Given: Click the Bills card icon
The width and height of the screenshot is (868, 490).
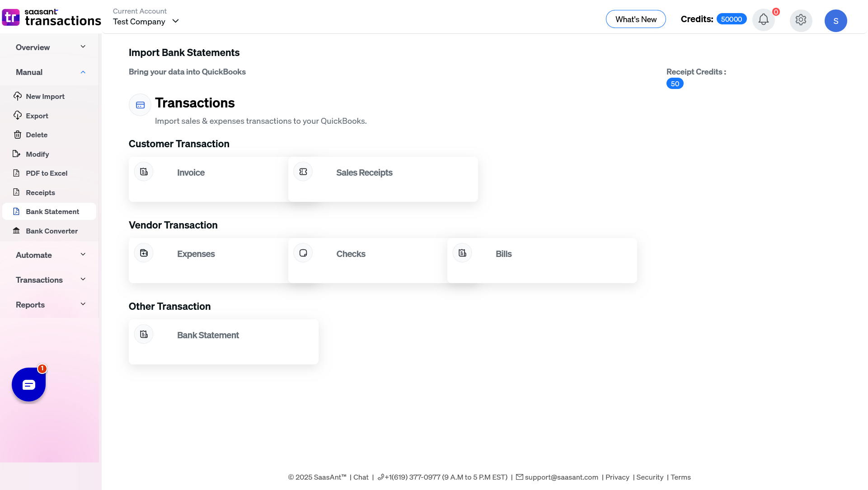Looking at the screenshot, I should (x=462, y=253).
